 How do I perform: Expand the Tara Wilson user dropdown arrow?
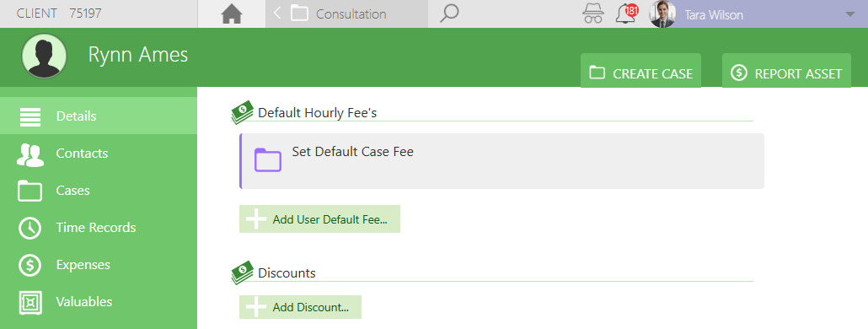click(850, 14)
